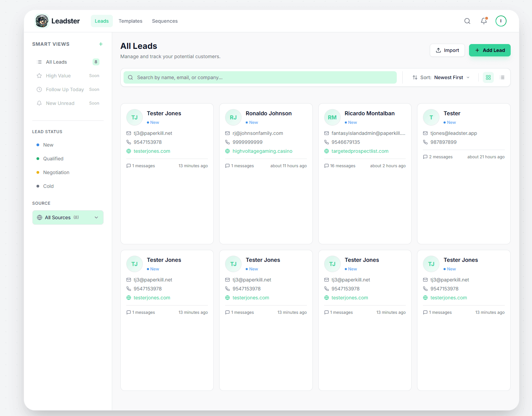This screenshot has height=416, width=532.
Task: Click the Leadster astronaut logo
Action: click(42, 21)
